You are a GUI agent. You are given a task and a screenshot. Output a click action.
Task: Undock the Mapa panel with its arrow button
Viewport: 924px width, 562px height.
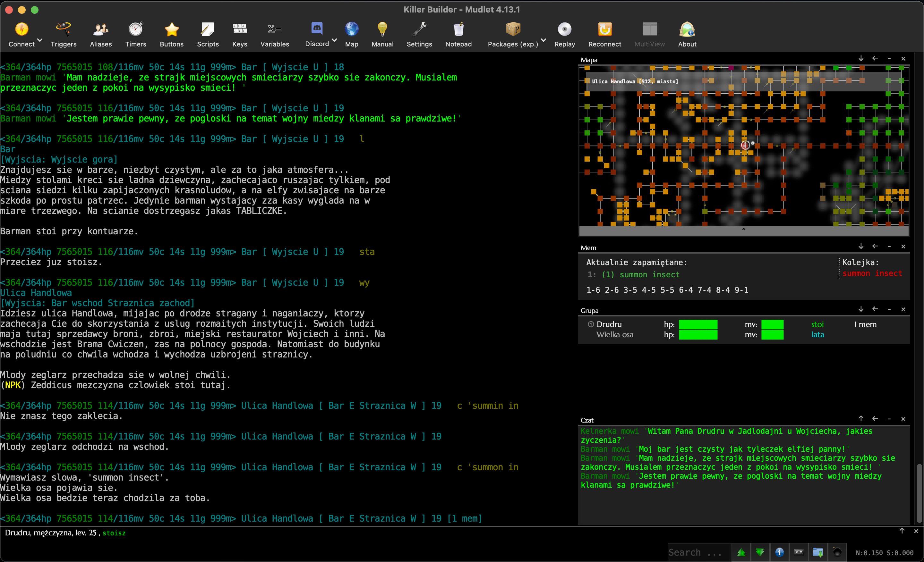pyautogui.click(x=876, y=58)
